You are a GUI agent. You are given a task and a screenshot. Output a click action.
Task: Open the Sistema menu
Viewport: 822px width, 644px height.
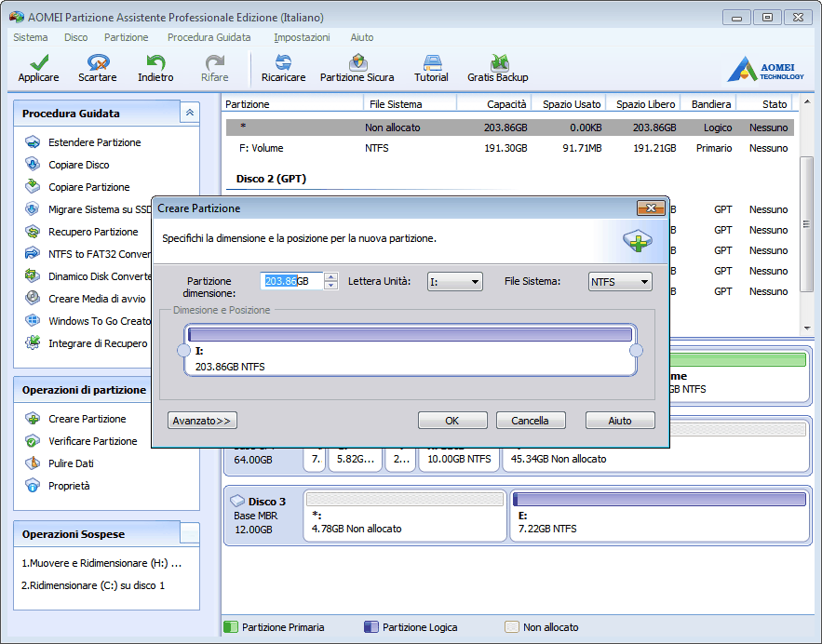[x=31, y=37]
